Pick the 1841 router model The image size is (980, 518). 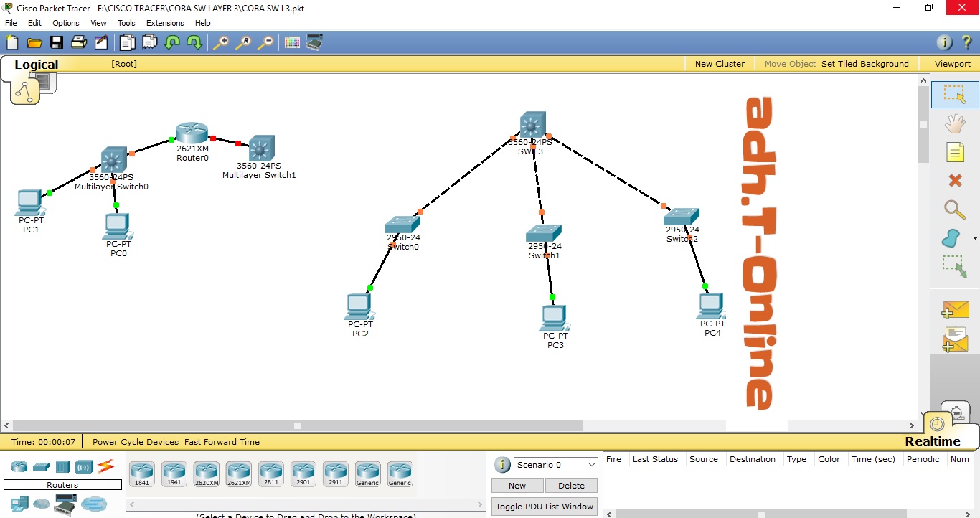tap(142, 474)
